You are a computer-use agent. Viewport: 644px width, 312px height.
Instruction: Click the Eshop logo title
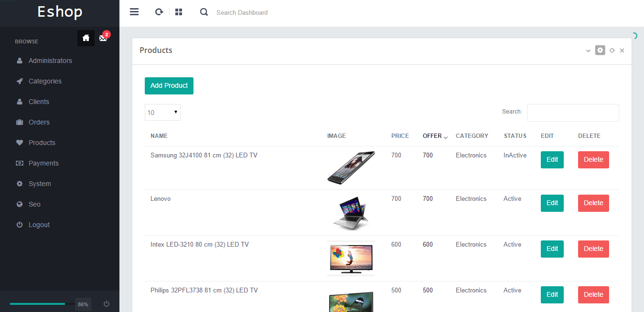[x=60, y=11]
